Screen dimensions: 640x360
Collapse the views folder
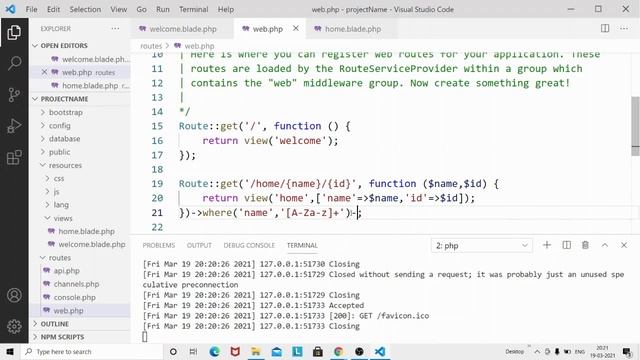[x=62, y=218]
